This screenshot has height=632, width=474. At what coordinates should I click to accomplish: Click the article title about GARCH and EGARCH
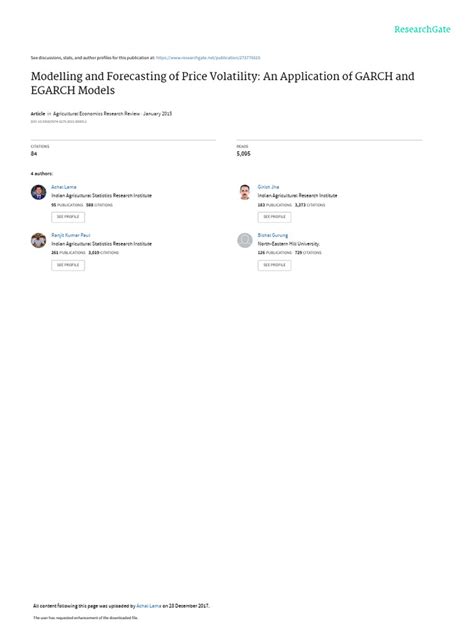(x=222, y=83)
